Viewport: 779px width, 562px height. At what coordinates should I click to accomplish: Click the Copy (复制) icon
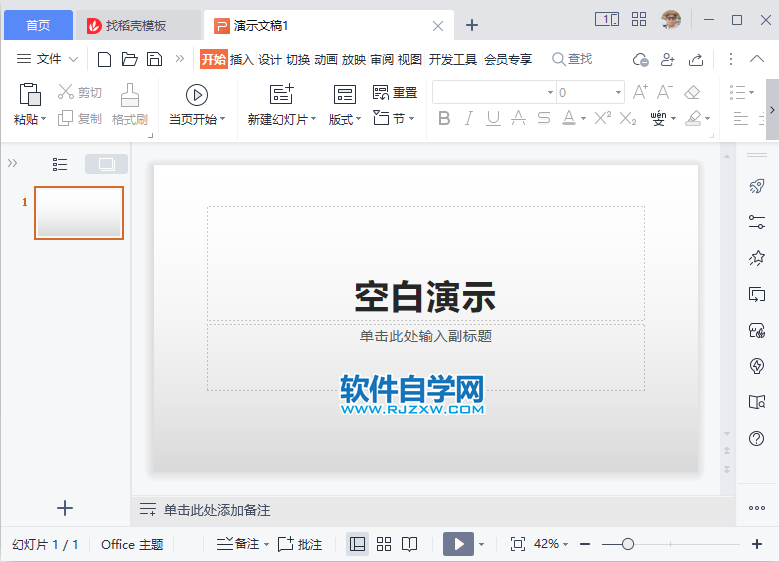(65, 118)
